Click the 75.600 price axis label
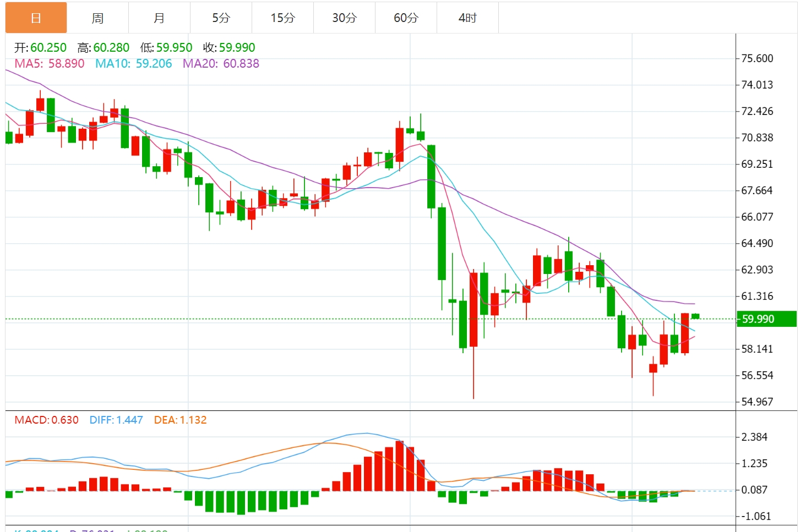 click(x=757, y=58)
